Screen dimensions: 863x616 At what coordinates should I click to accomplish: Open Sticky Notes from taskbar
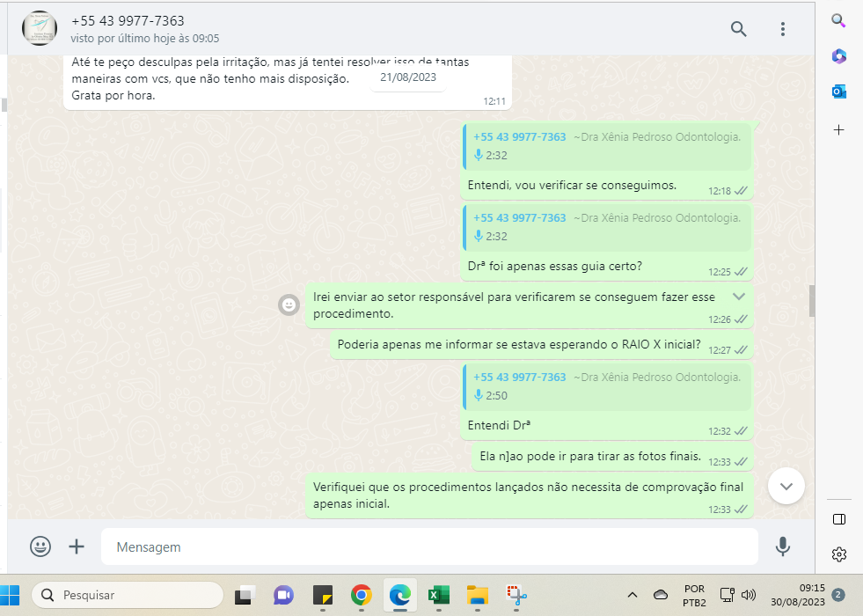tap(323, 595)
